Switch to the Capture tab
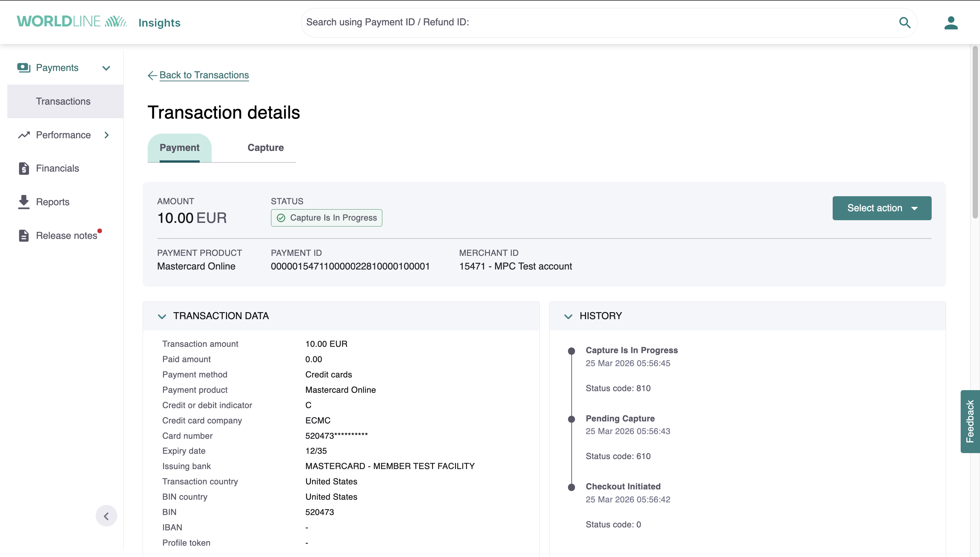 (266, 148)
